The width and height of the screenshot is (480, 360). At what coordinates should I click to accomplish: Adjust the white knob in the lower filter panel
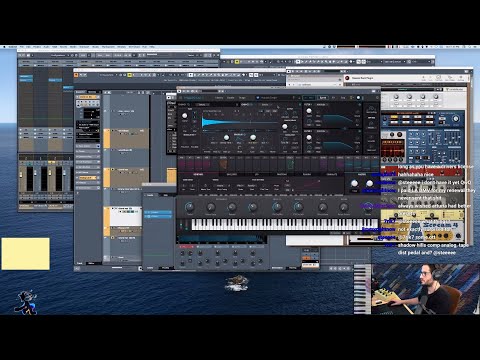pyautogui.click(x=309, y=137)
